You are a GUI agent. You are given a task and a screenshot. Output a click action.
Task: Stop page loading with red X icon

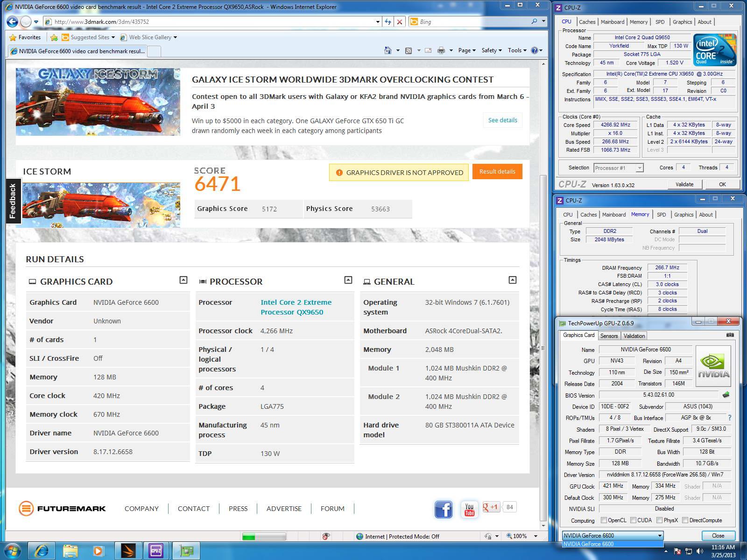(x=400, y=21)
